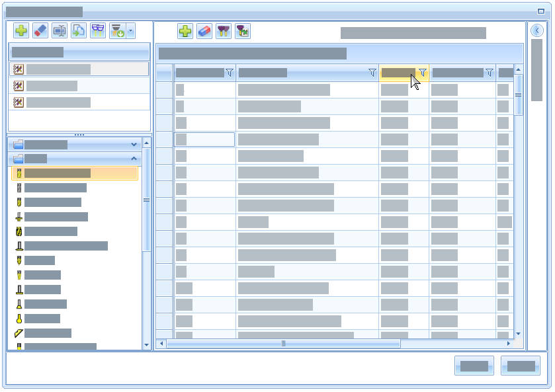Click green plus icon above the table
Viewport: 555px width, 392px height.
coord(185,31)
